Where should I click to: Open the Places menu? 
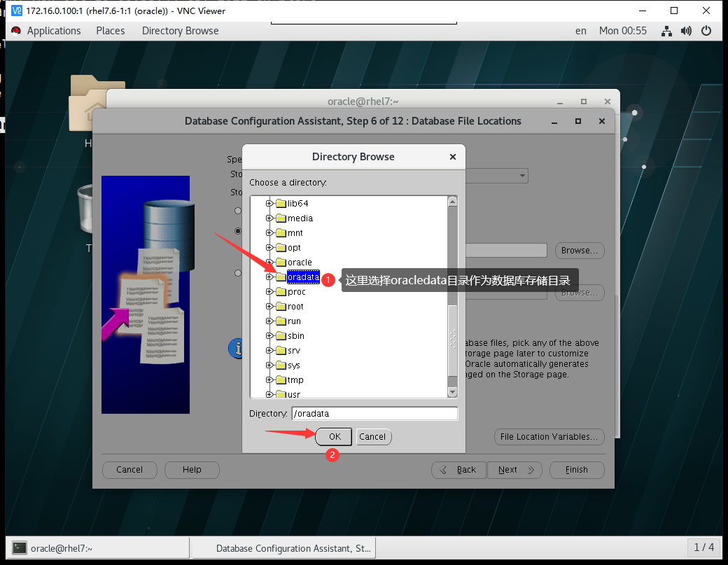111,31
